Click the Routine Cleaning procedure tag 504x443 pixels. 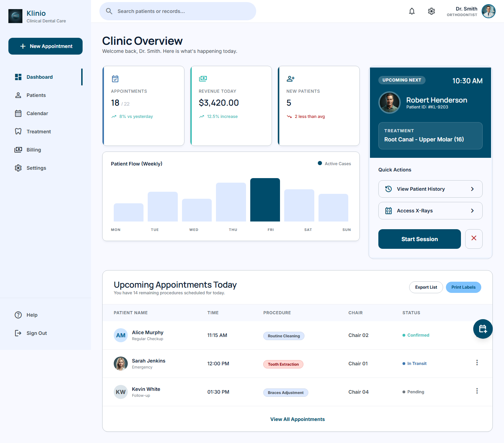(284, 336)
